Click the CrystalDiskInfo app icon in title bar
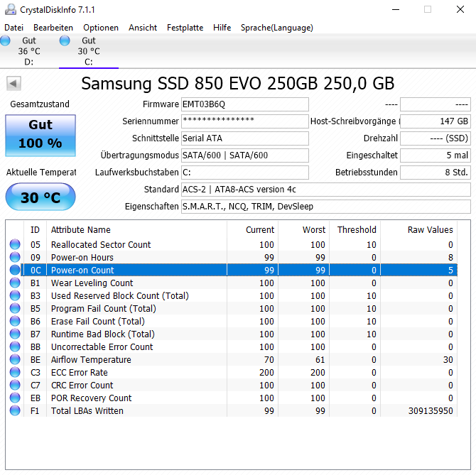476x475 pixels. pyautogui.click(x=11, y=9)
